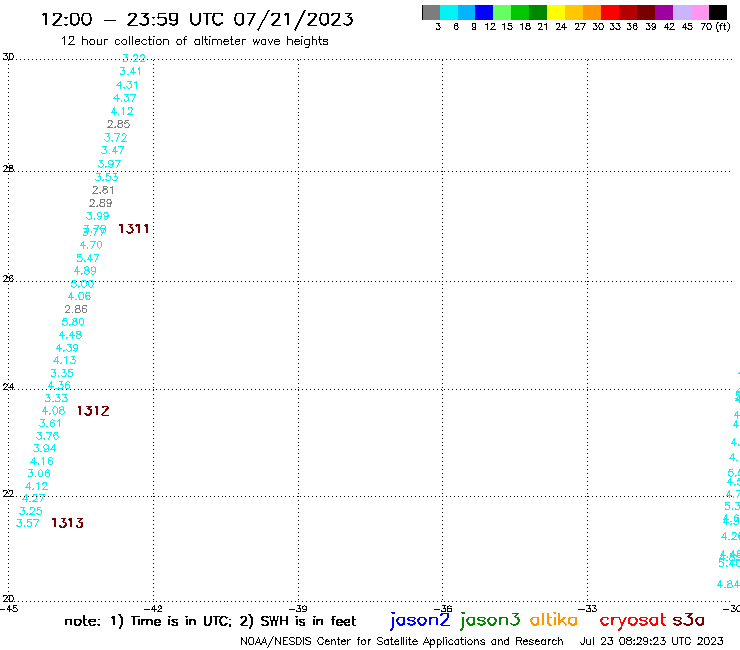
Task: Click the note about UTC and SWH feet
Action: 210,621
